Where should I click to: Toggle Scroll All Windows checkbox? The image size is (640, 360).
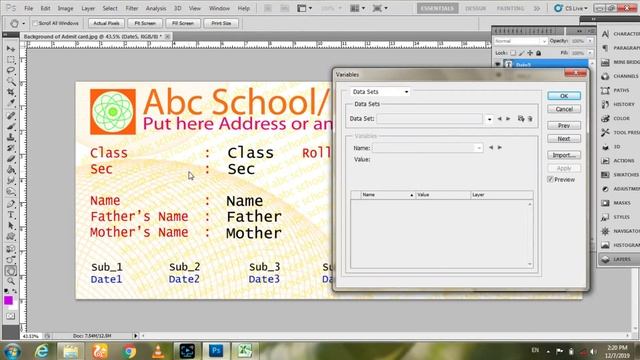[35, 23]
